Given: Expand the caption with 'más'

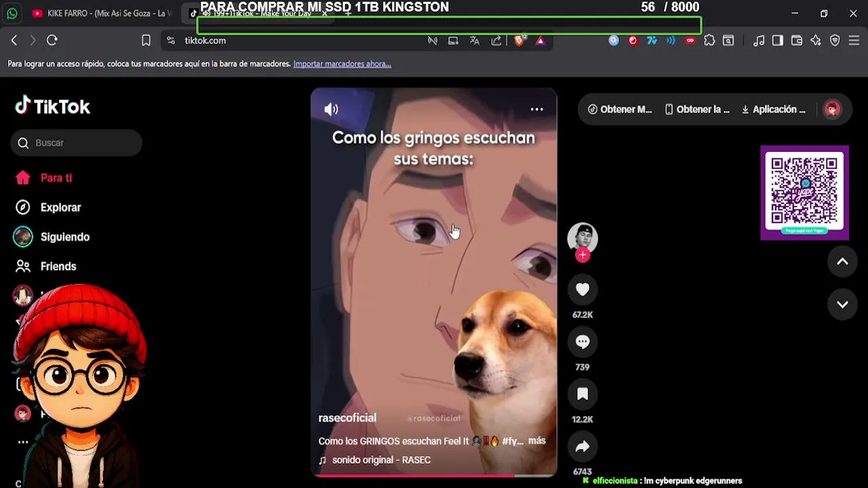Looking at the screenshot, I should click(537, 441).
